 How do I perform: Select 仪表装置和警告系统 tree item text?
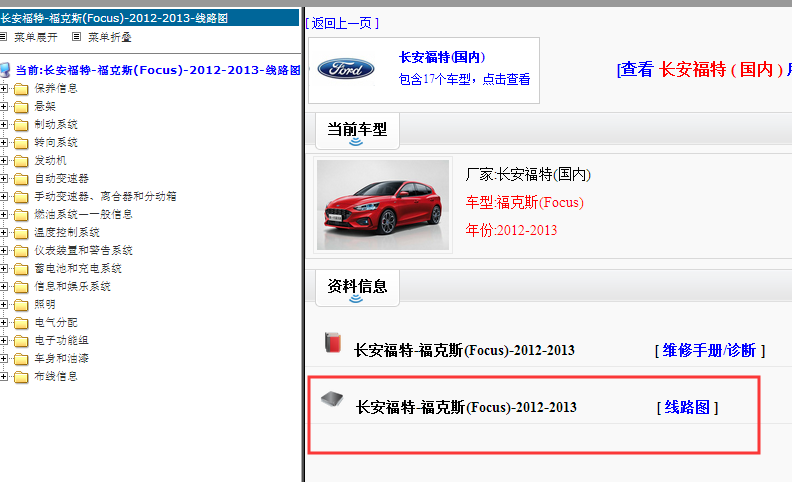(83, 250)
